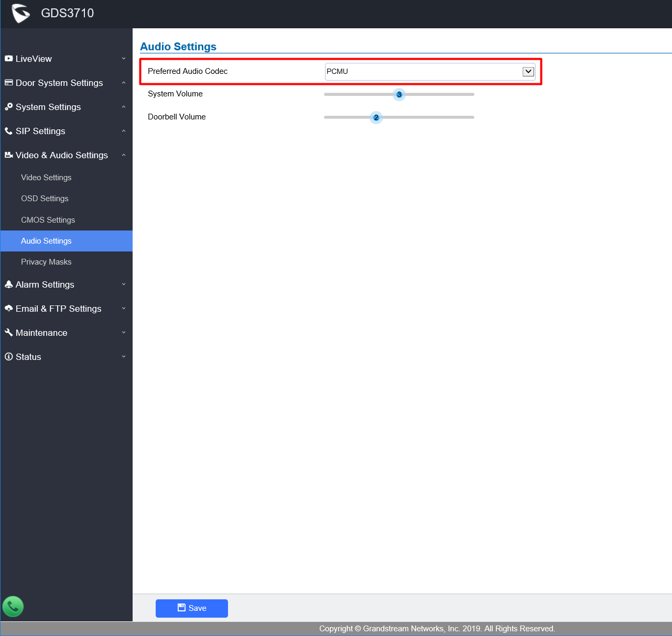
Task: Click the green phone call icon
Action: coord(13,607)
